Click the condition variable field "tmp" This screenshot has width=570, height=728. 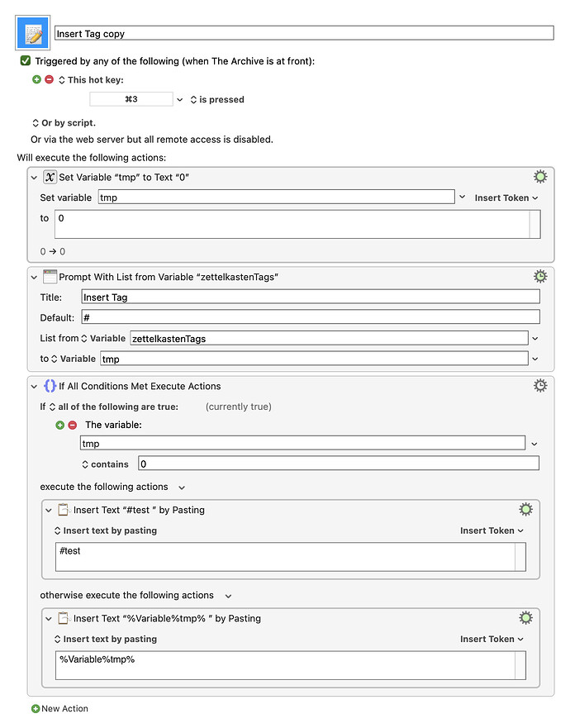302,443
